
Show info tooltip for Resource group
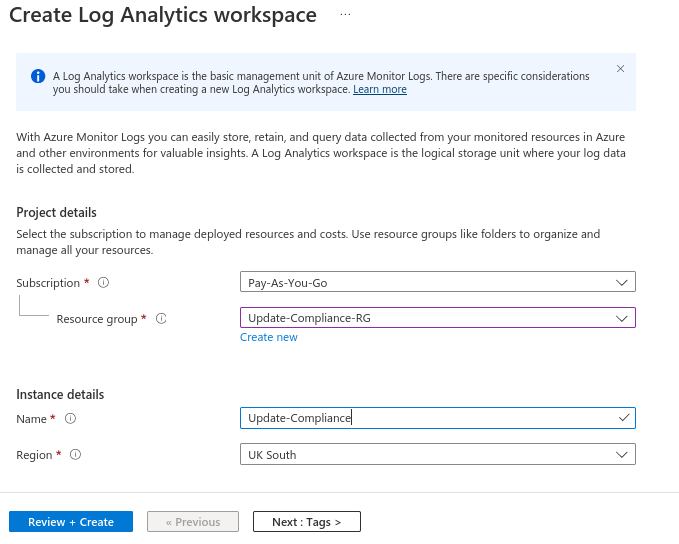pos(161,319)
